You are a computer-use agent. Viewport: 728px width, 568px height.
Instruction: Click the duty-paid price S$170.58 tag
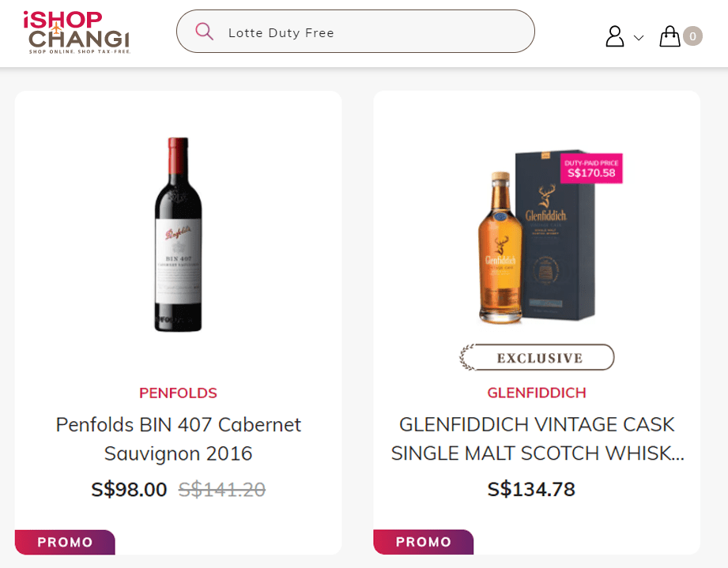click(x=591, y=168)
